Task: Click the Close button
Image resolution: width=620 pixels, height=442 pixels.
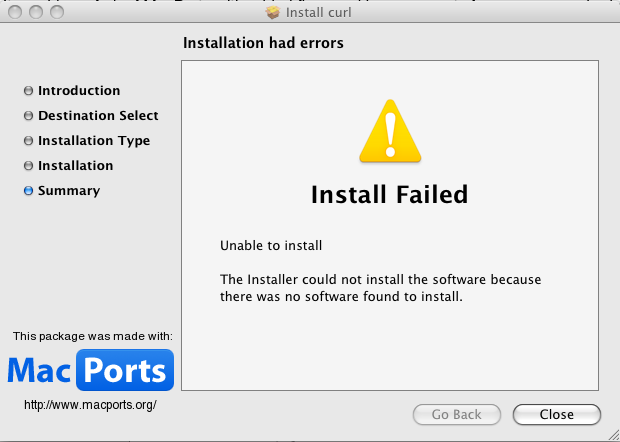Action: [557, 414]
